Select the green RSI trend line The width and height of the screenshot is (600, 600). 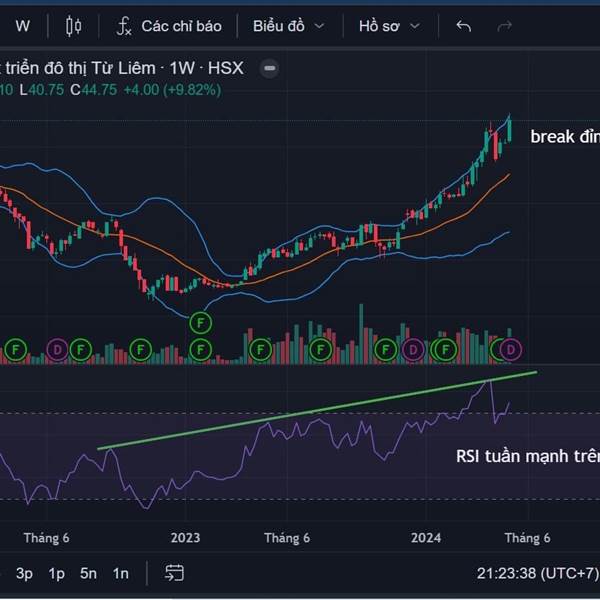point(318,411)
